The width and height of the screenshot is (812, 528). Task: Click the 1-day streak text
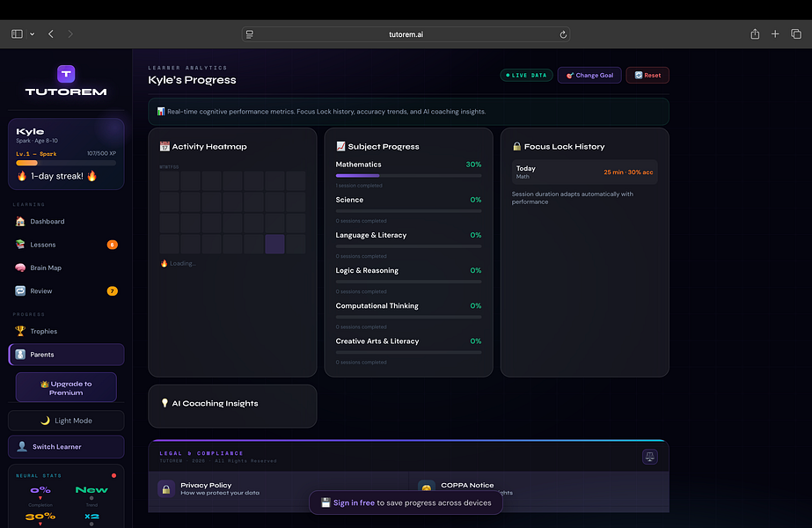57,176
